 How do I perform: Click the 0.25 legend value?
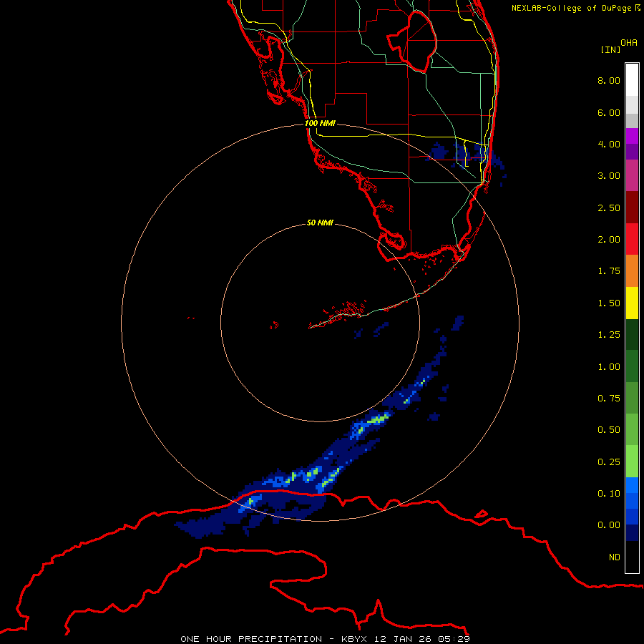point(609,462)
